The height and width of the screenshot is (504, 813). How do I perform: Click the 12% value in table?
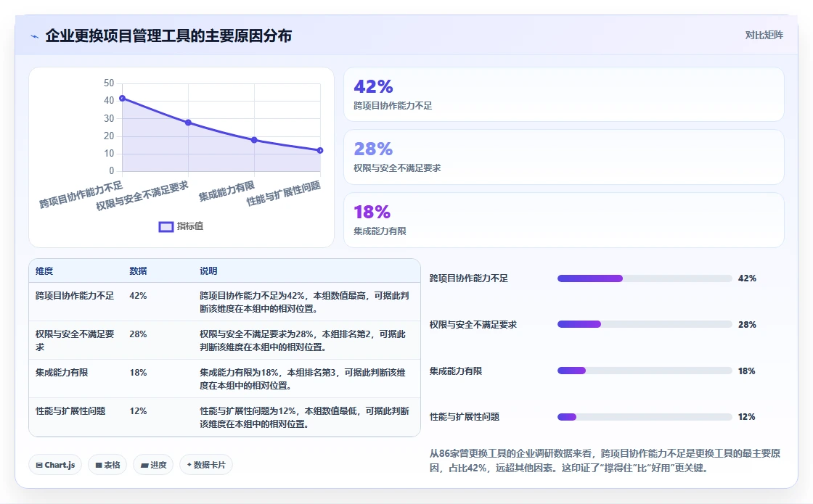point(138,410)
